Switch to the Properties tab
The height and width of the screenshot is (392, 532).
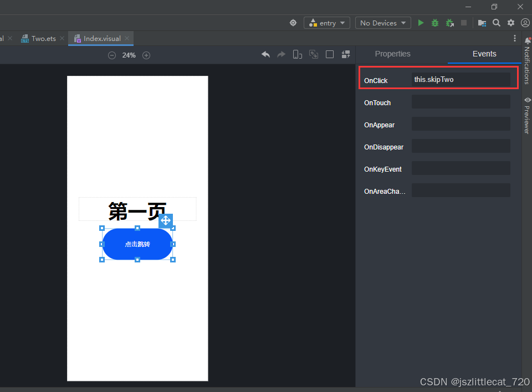point(392,54)
